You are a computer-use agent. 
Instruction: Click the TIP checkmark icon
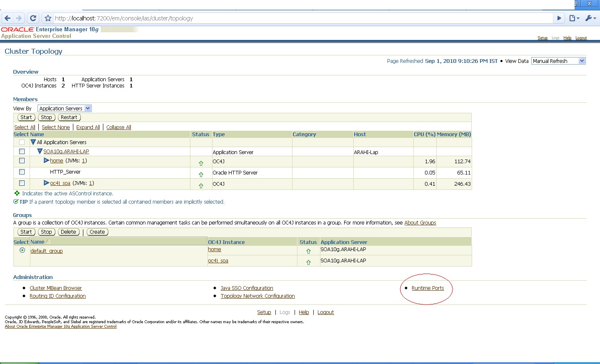click(x=16, y=202)
